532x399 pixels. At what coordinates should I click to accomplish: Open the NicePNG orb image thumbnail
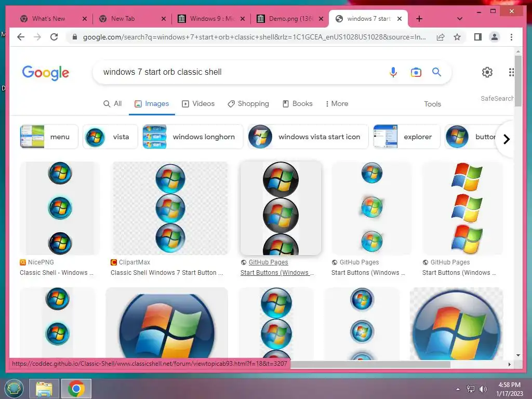pos(60,208)
